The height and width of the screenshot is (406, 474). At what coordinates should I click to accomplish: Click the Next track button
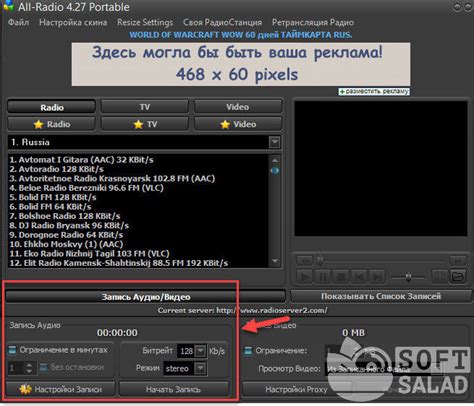tap(377, 277)
